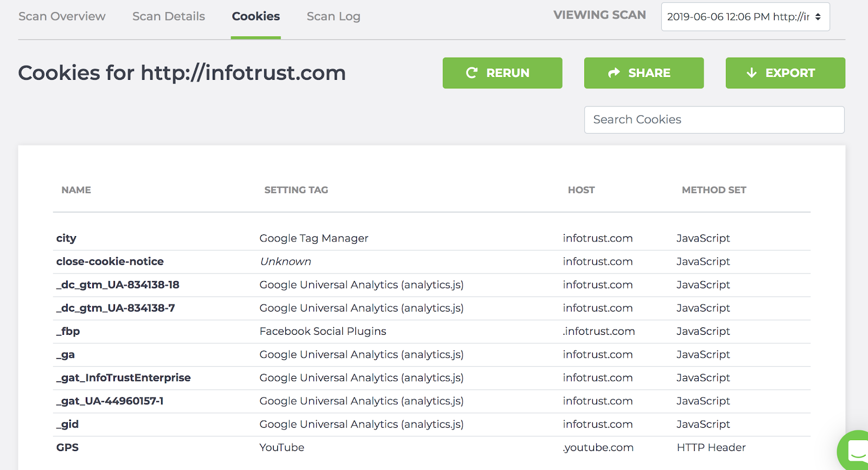Click the Facebook Social Plugins setting tag
Image resolution: width=868 pixels, height=470 pixels.
point(323,332)
